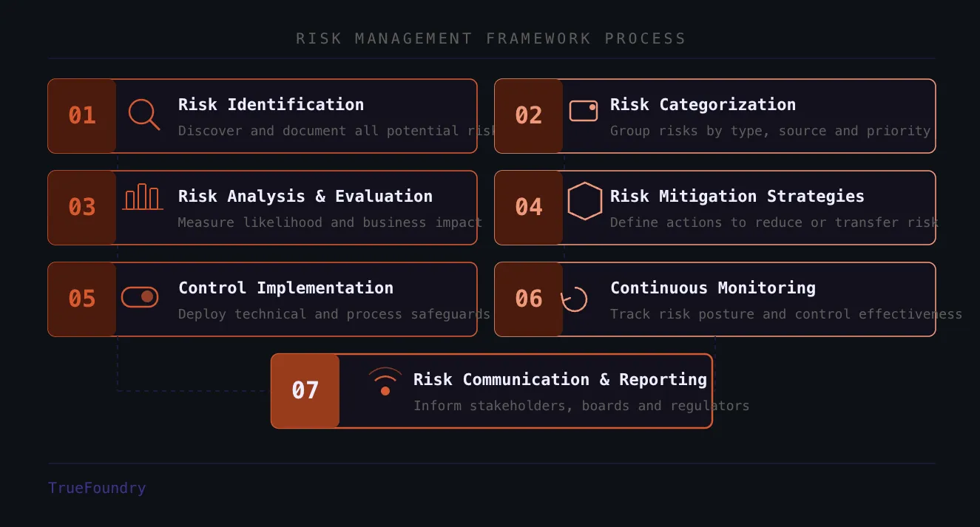
Task: Click the Risk Categorization heading
Action: [x=703, y=105]
